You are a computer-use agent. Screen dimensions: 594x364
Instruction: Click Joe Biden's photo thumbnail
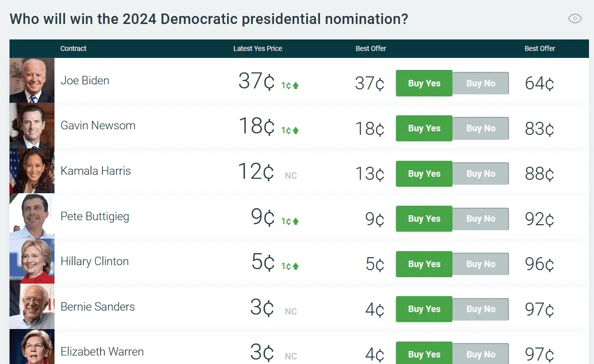[x=32, y=80]
